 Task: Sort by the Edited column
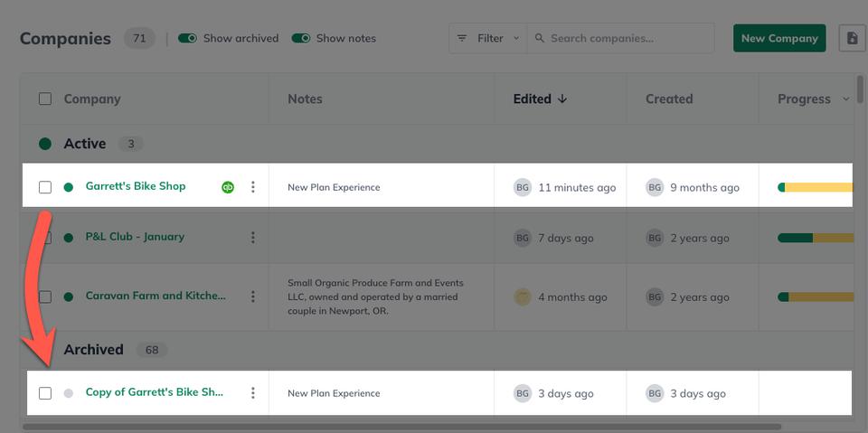(x=532, y=99)
